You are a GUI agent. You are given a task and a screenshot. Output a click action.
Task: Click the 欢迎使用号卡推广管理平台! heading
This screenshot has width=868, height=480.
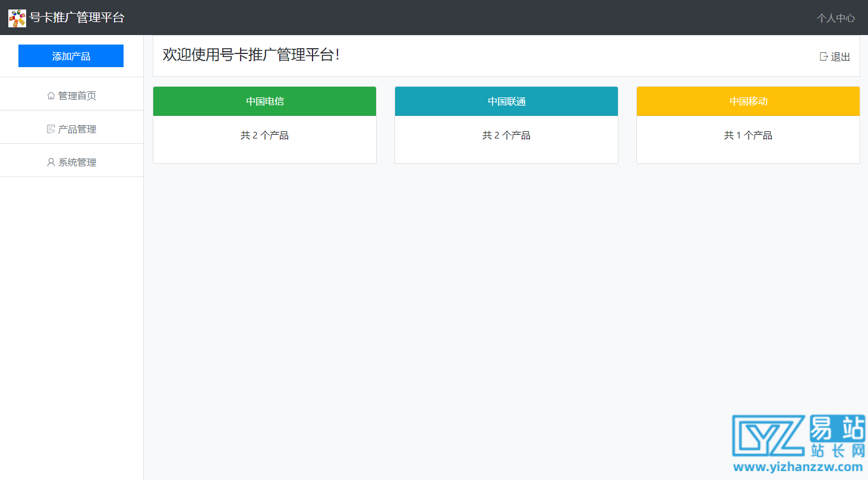(x=251, y=55)
